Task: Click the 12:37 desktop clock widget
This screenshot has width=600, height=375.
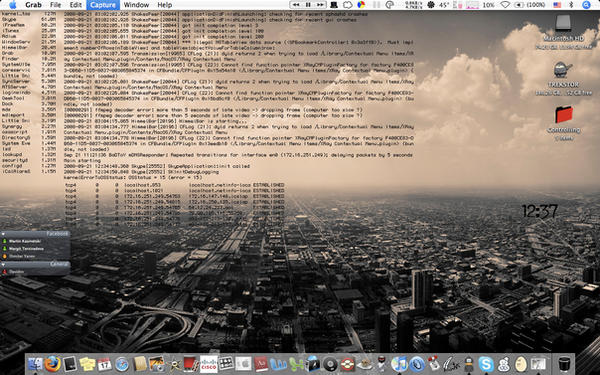Action: tap(540, 211)
